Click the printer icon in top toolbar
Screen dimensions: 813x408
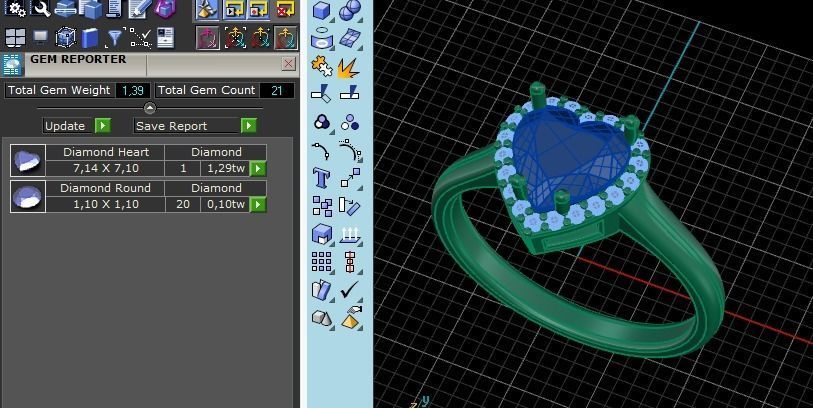(x=66, y=8)
